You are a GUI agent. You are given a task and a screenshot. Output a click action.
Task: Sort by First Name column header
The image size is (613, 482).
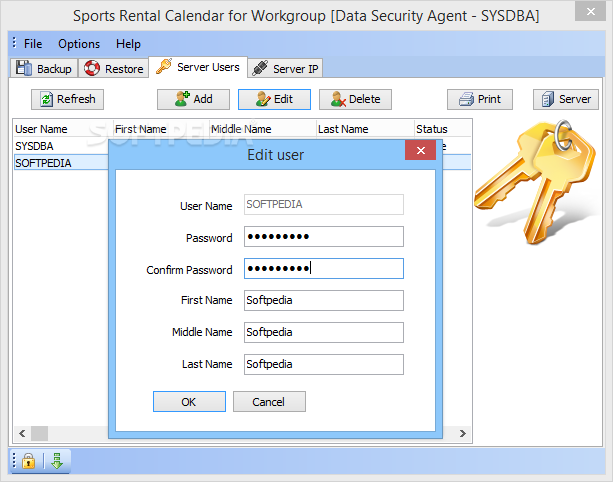coord(161,129)
